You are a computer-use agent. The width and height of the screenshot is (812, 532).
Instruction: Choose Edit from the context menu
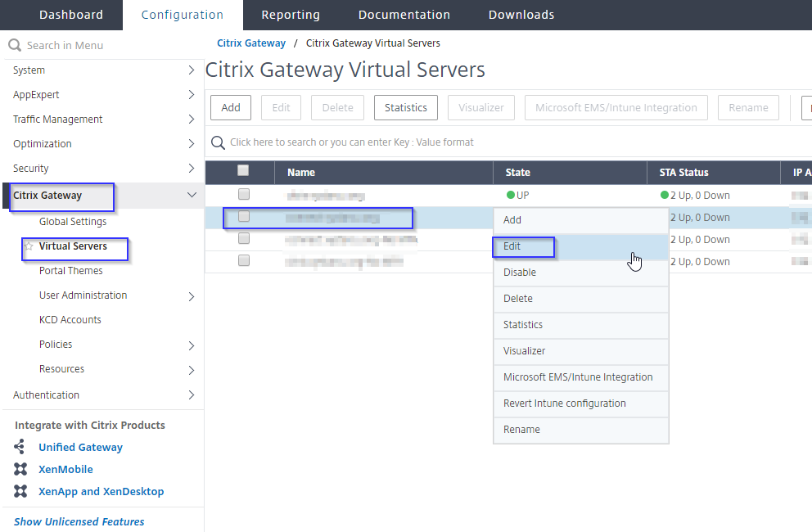point(581,246)
